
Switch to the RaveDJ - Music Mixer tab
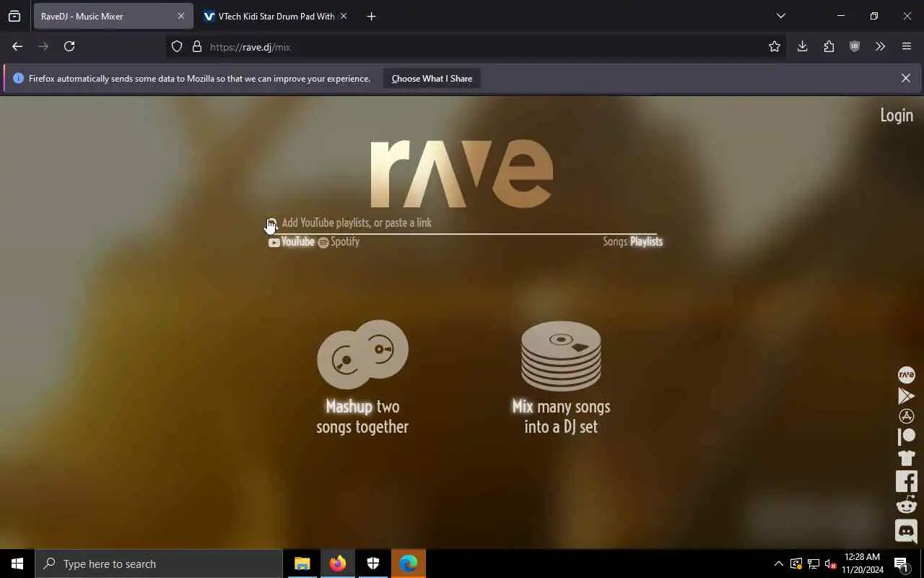(x=113, y=16)
